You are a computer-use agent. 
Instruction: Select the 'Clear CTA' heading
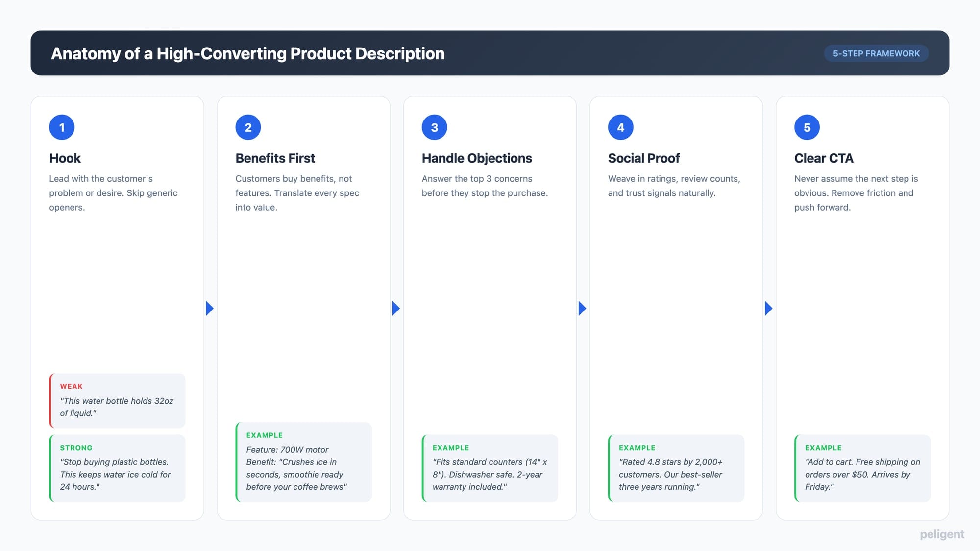[824, 158]
